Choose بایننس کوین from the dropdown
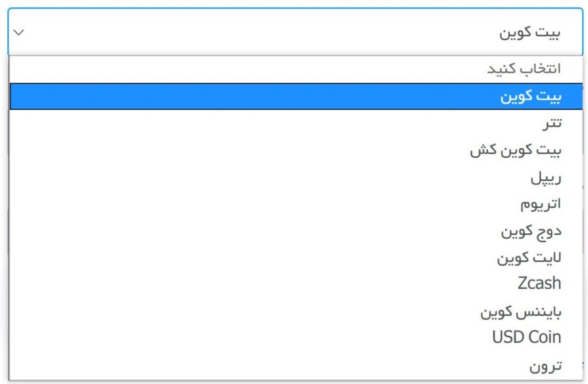Viewport: 588px width, 384px height. (x=296, y=312)
